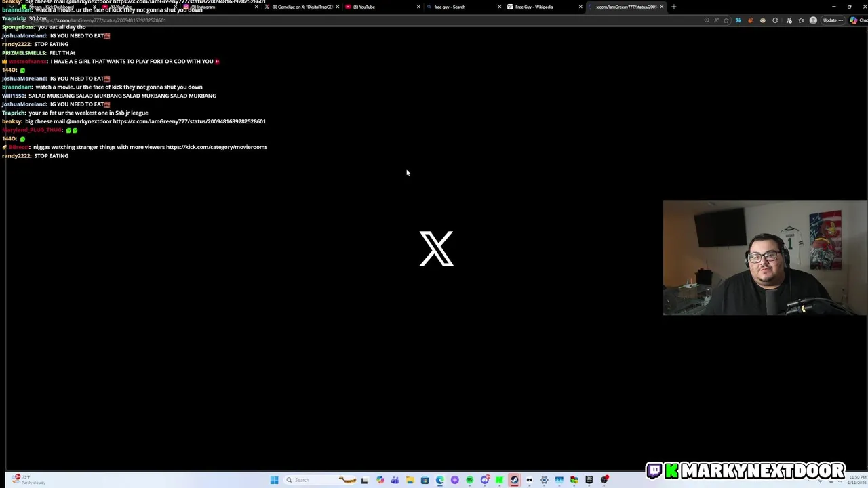868x488 pixels.
Task: Click the browser Update button
Action: [833, 20]
